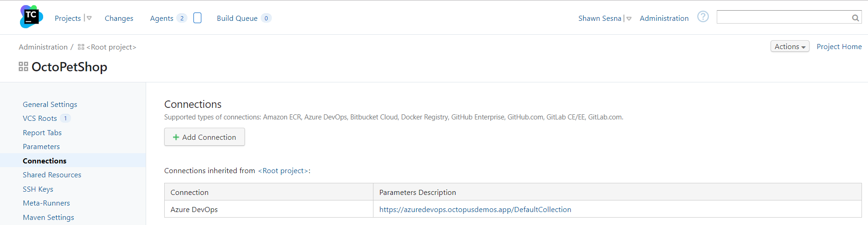Click the Project Home link
Screen dimensions: 868x225
(839, 47)
